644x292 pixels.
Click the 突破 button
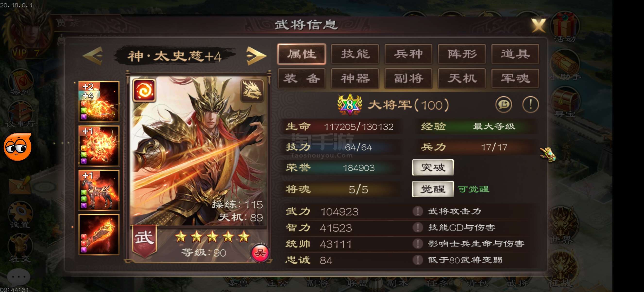click(x=433, y=167)
